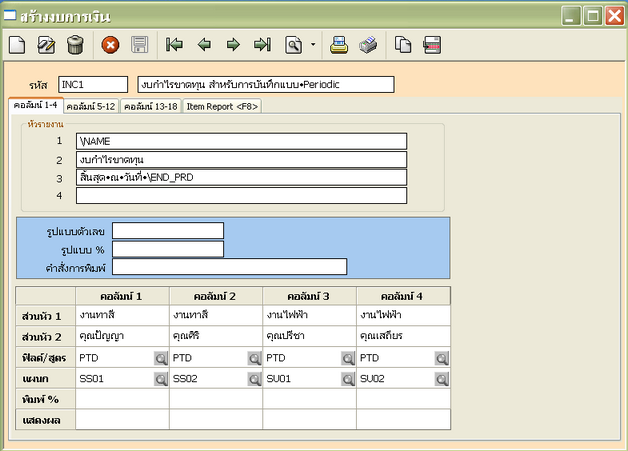Screen dimensions: 628x451
Task: Click the header line 4 empty field
Action: pyautogui.click(x=240, y=195)
